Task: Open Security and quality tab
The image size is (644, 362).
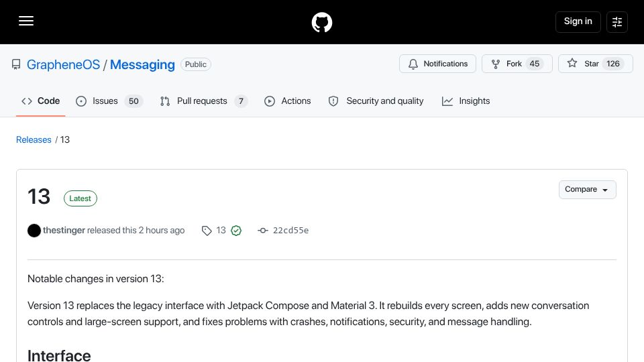Action: click(x=376, y=101)
